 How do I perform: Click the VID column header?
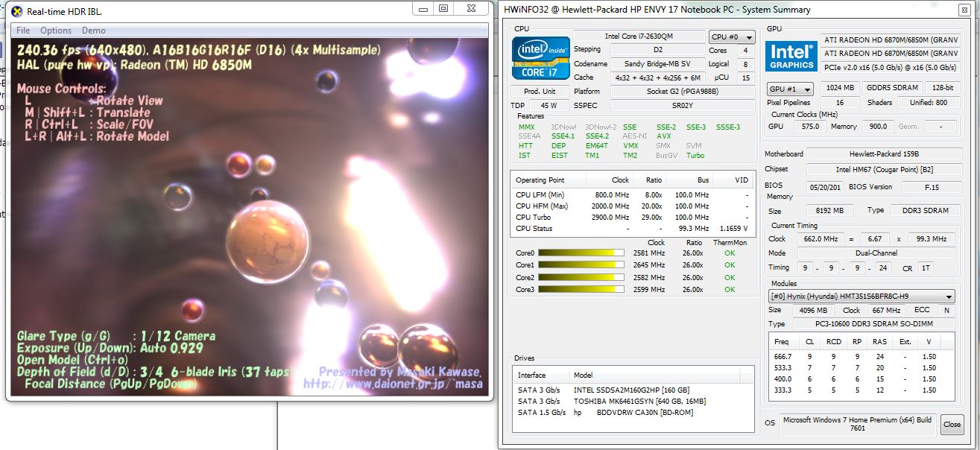tap(734, 180)
